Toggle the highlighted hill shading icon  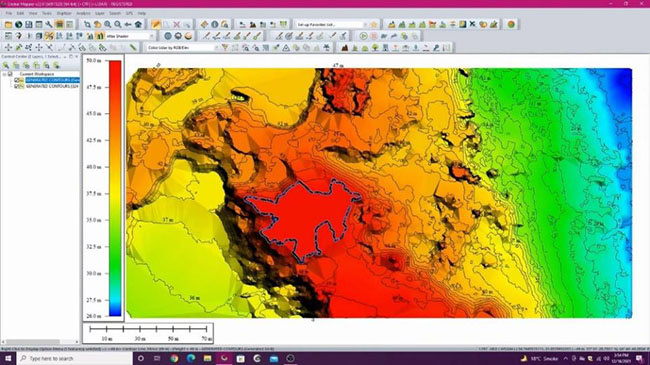49,36
